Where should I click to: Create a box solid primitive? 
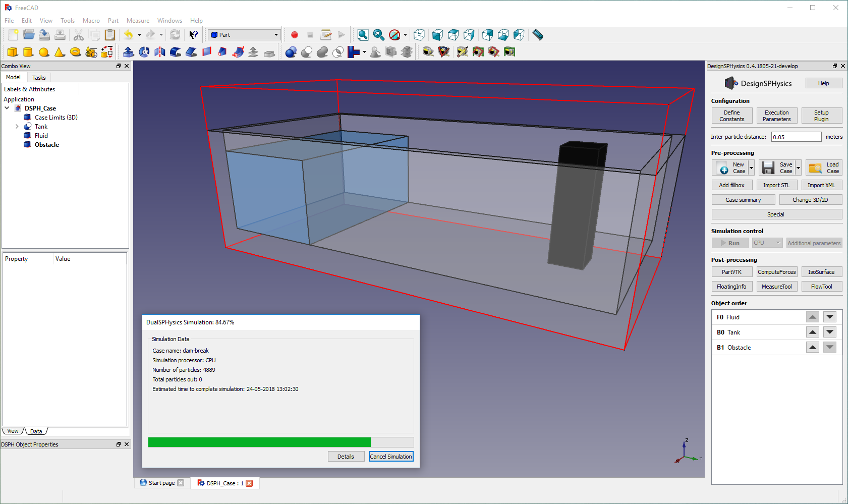point(13,52)
